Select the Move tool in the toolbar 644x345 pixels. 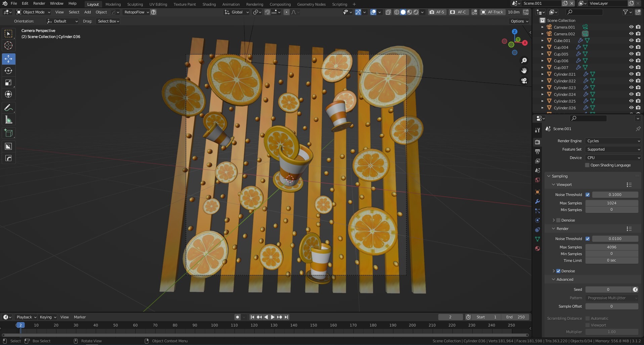point(8,59)
